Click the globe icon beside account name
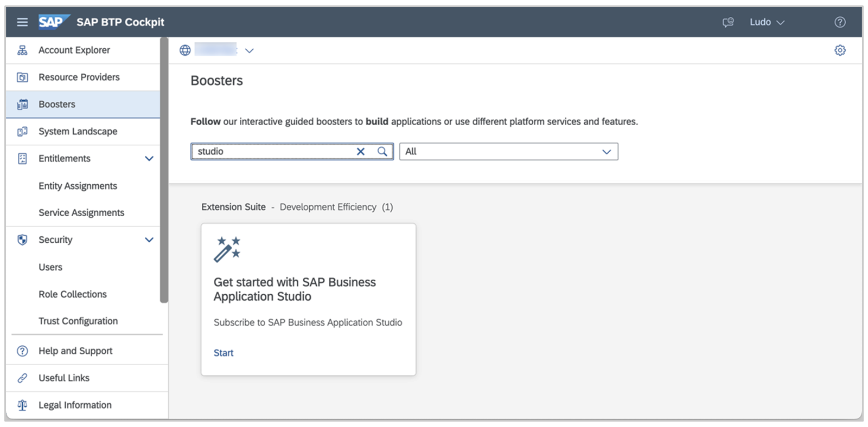 pyautogui.click(x=185, y=50)
